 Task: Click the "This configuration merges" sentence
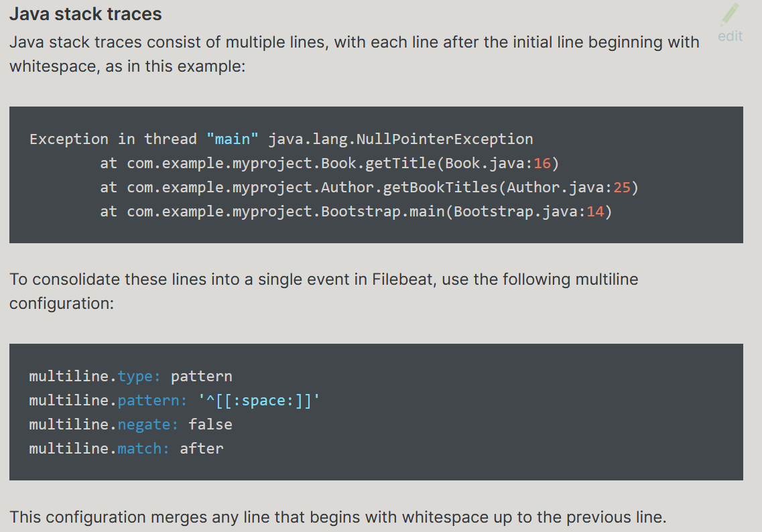[x=338, y=517]
